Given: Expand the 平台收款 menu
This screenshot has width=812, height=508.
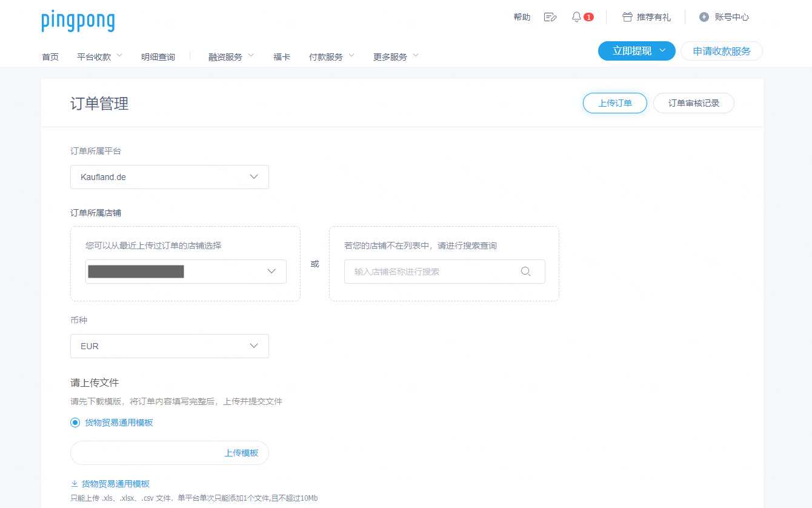Looking at the screenshot, I should click(x=100, y=56).
